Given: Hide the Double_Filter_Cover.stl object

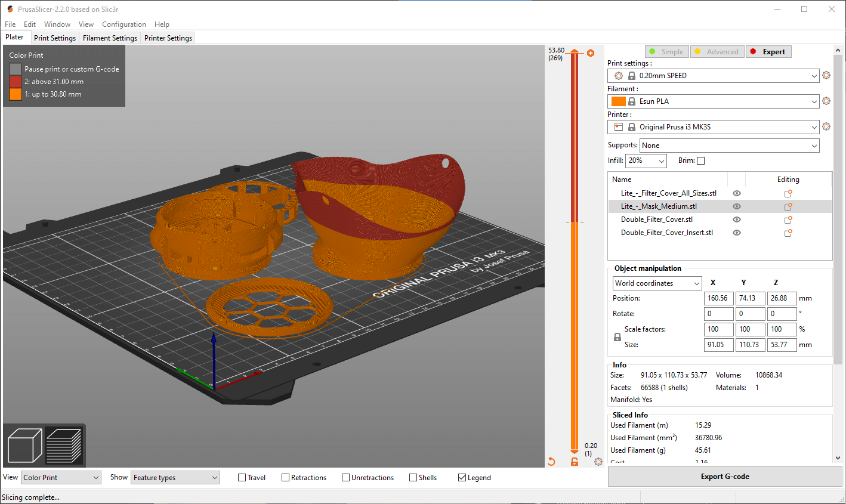Looking at the screenshot, I should point(736,219).
